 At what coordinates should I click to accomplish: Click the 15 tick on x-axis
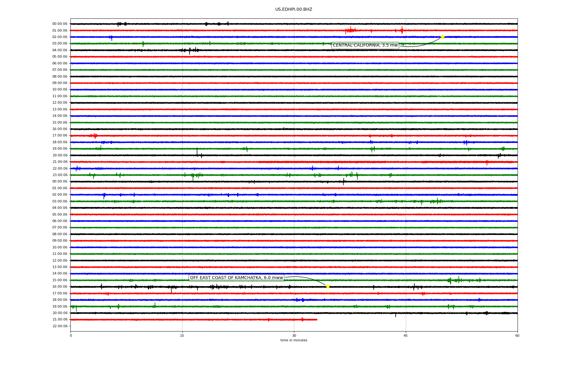click(182, 335)
